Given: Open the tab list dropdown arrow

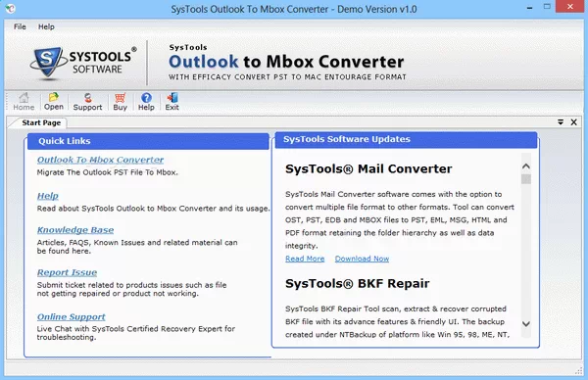Looking at the screenshot, I should [561, 122].
